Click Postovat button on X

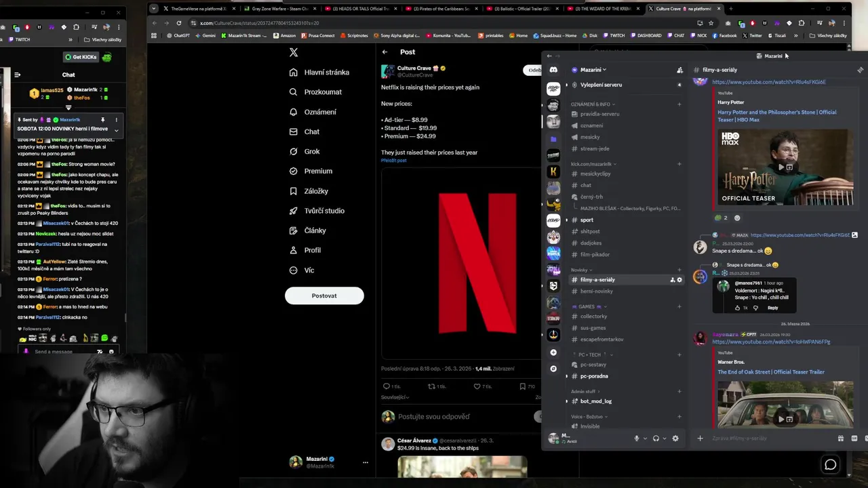pos(324,296)
